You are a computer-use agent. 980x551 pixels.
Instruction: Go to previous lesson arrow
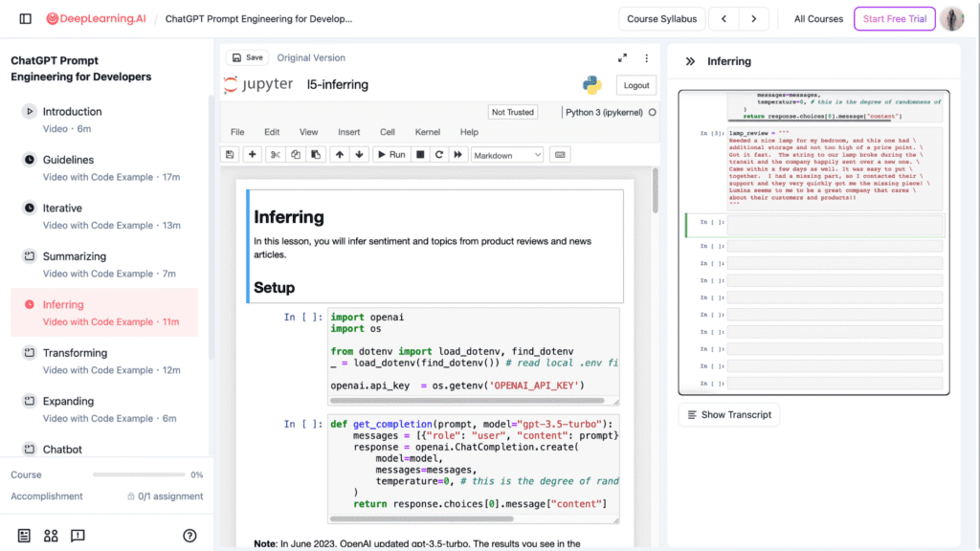pos(724,19)
